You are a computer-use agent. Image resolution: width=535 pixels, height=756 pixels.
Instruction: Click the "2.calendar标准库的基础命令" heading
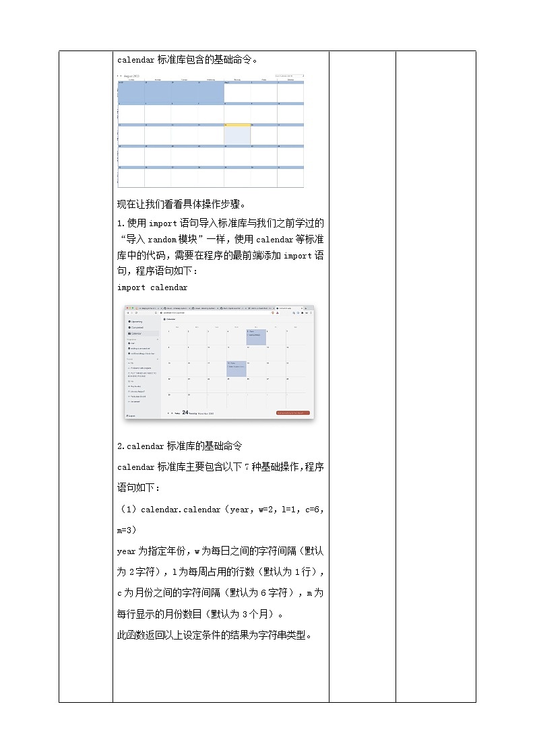[x=179, y=446]
